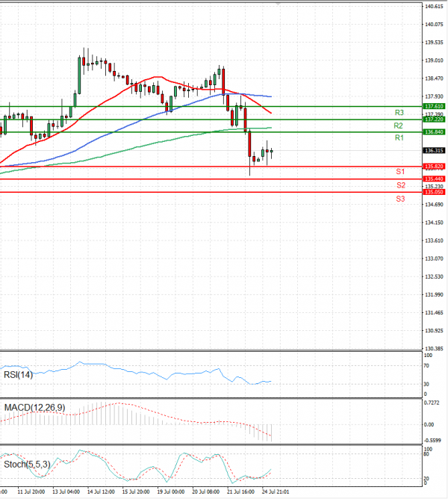Click the 19 Jul 00:00 time label
The width and height of the screenshot is (448, 499).
click(171, 492)
